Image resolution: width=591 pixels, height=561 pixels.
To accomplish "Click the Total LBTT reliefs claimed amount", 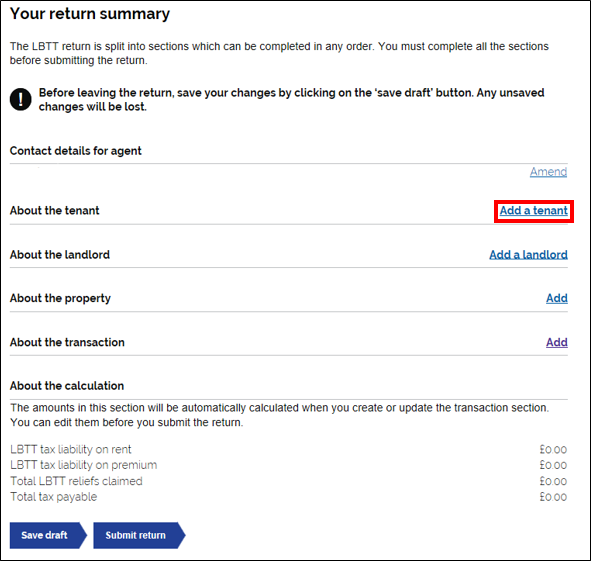I will point(553,481).
